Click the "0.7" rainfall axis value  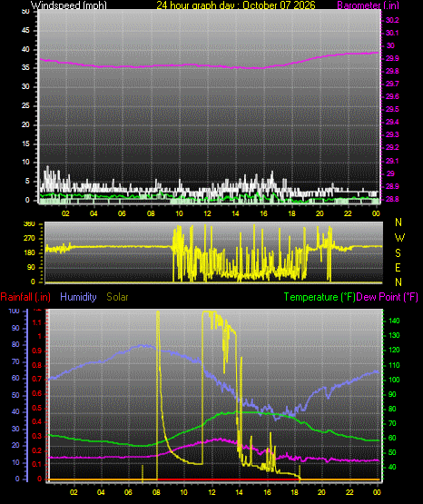[37, 379]
